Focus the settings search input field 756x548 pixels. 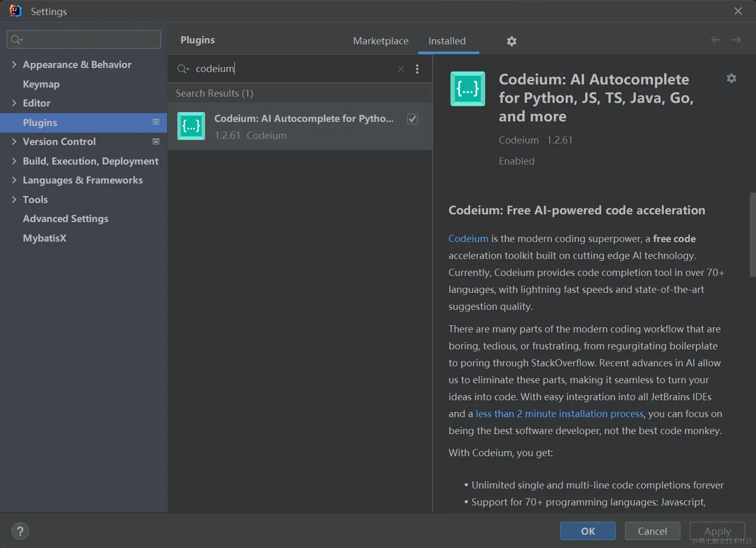(84, 39)
